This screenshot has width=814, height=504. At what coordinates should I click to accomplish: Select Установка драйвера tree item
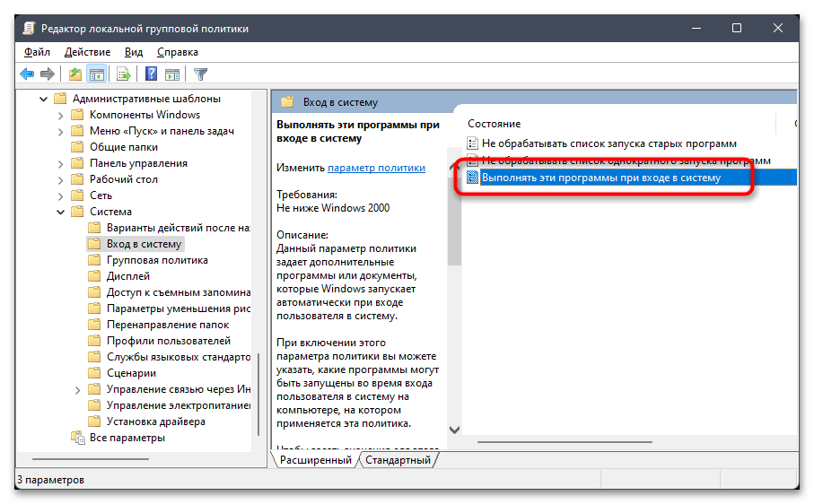coord(156,421)
